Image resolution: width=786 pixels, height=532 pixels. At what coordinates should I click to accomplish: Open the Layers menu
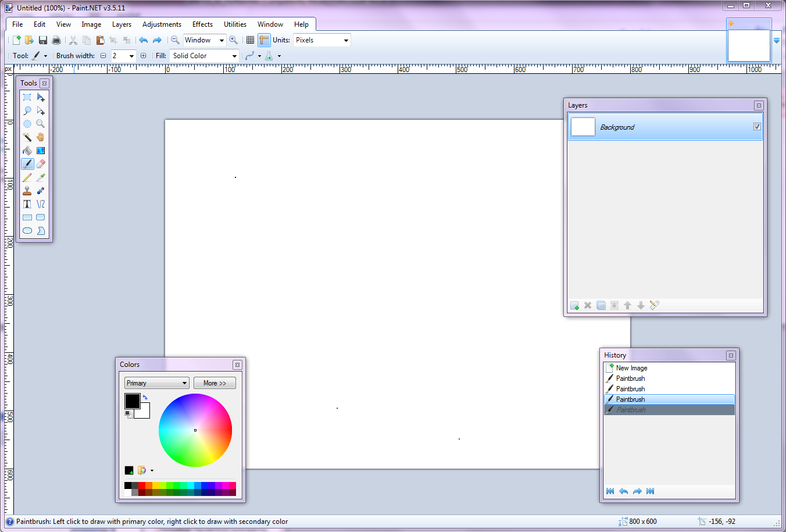click(x=122, y=24)
